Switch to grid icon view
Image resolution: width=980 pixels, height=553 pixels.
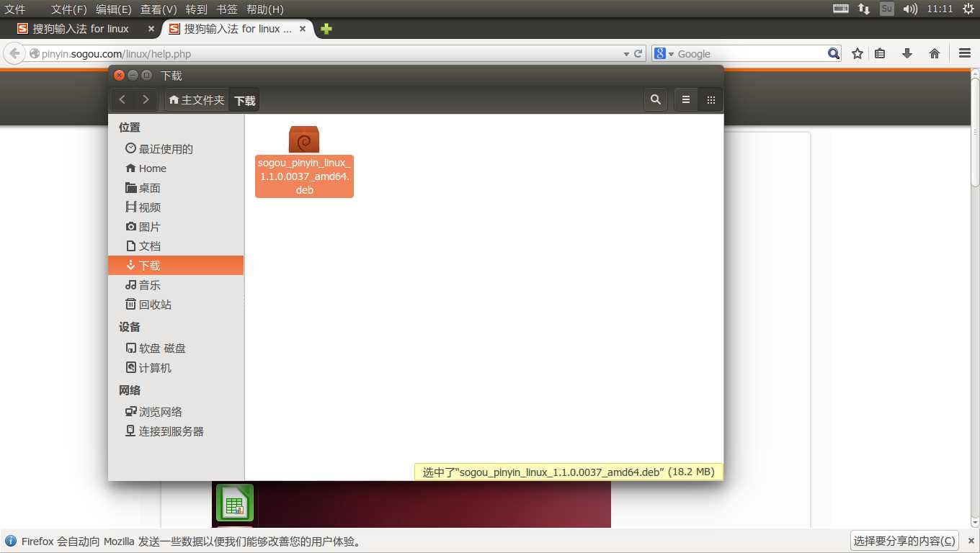pyautogui.click(x=710, y=100)
